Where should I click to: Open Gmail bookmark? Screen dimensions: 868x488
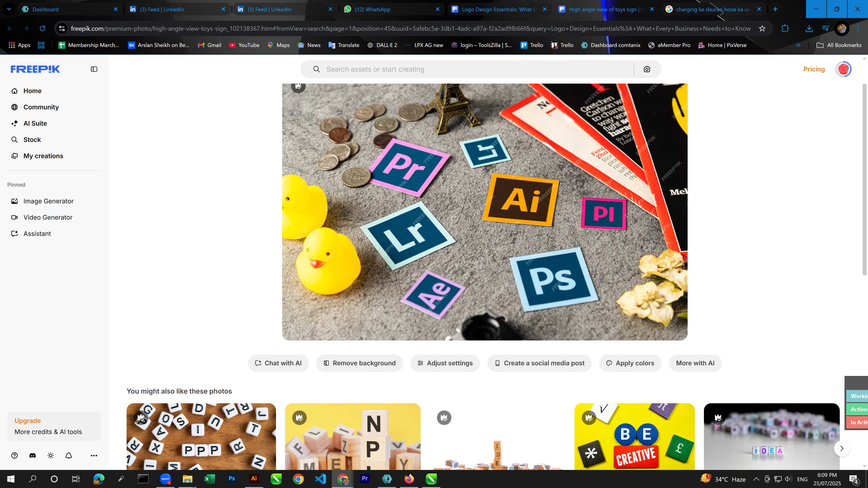tap(209, 45)
